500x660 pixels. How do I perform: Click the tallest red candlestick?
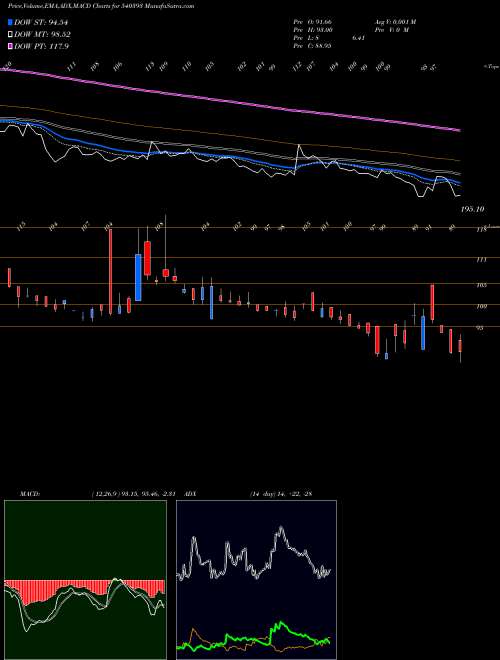[111, 272]
